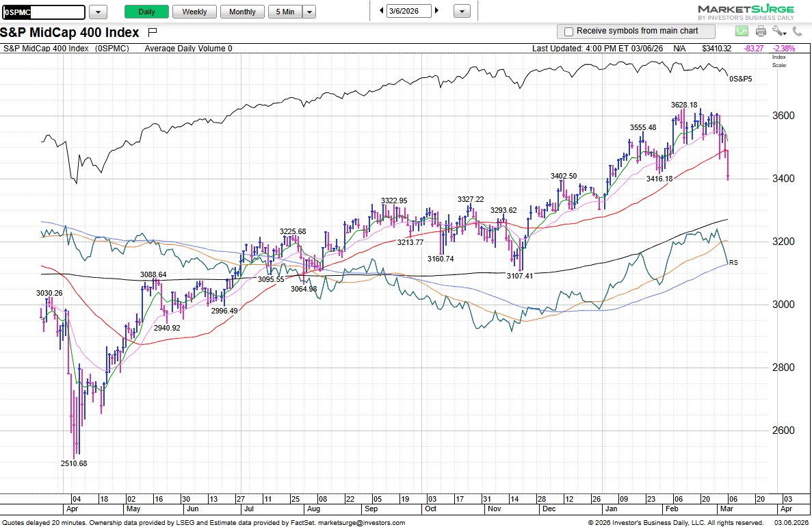Expand the arrow next to the wrench icon
This screenshot has height=527, width=812.
[785, 32]
